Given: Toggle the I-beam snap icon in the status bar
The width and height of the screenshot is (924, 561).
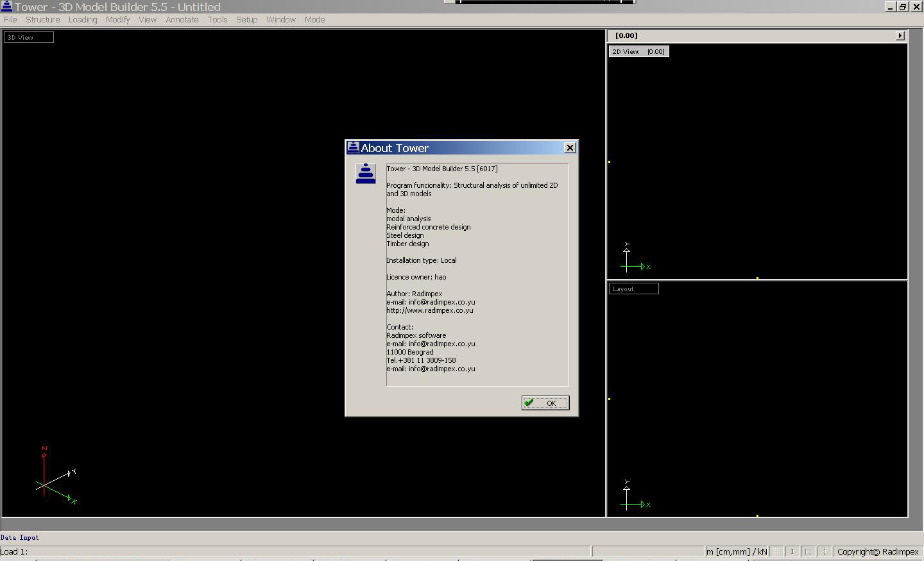Looking at the screenshot, I should click(x=792, y=551).
